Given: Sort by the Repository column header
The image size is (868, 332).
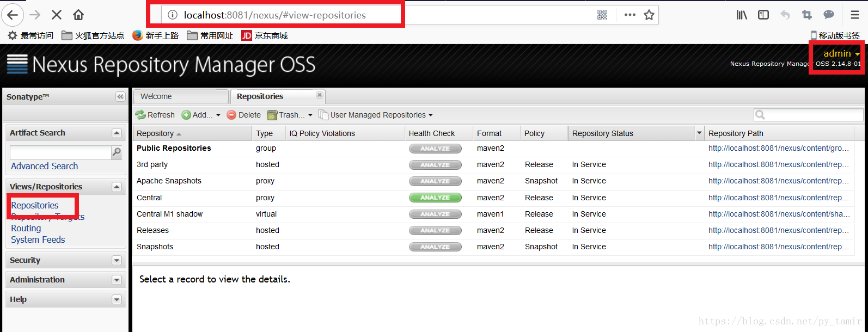Looking at the screenshot, I should (193, 133).
